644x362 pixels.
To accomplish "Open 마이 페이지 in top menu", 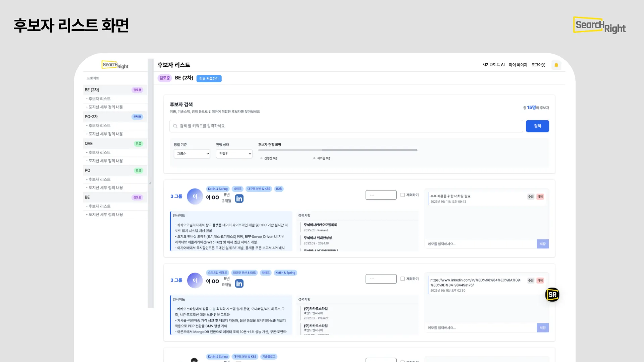I will click(518, 65).
